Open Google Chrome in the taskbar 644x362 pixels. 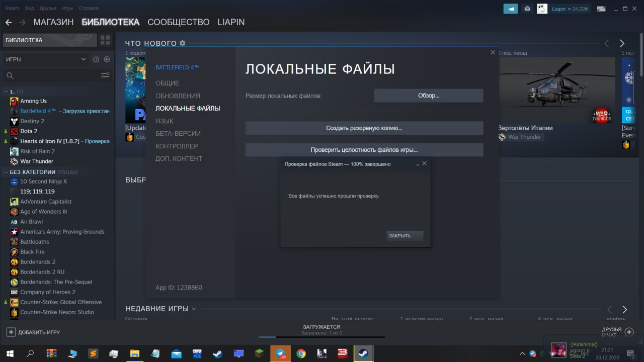click(x=301, y=353)
